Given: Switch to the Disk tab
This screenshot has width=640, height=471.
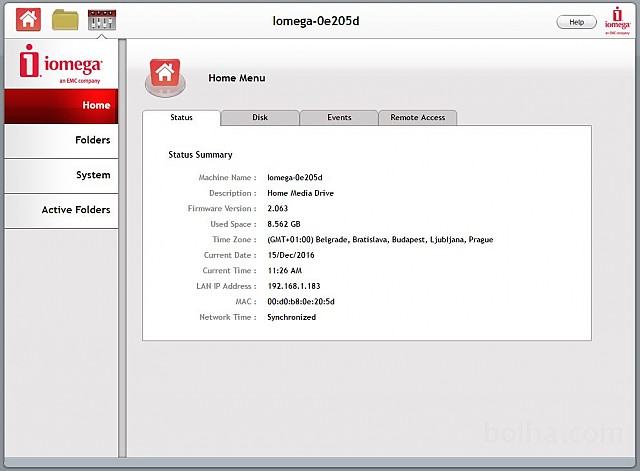Looking at the screenshot, I should (x=260, y=118).
